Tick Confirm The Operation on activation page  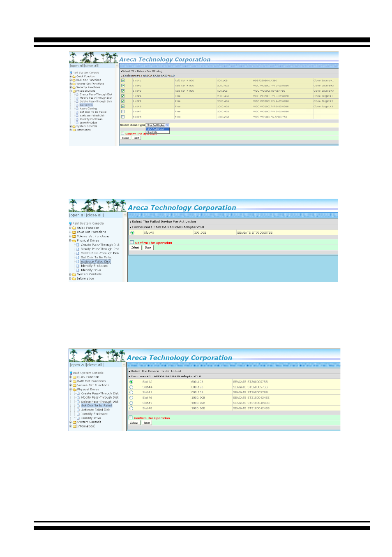click(132, 242)
